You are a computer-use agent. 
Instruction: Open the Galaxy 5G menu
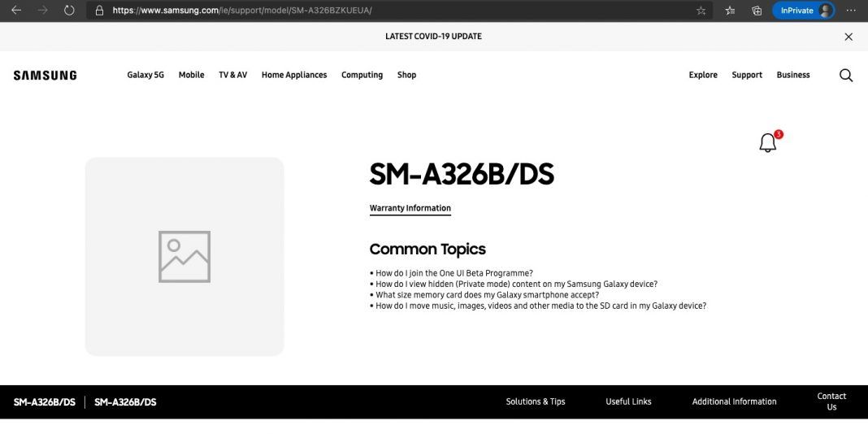(x=145, y=75)
